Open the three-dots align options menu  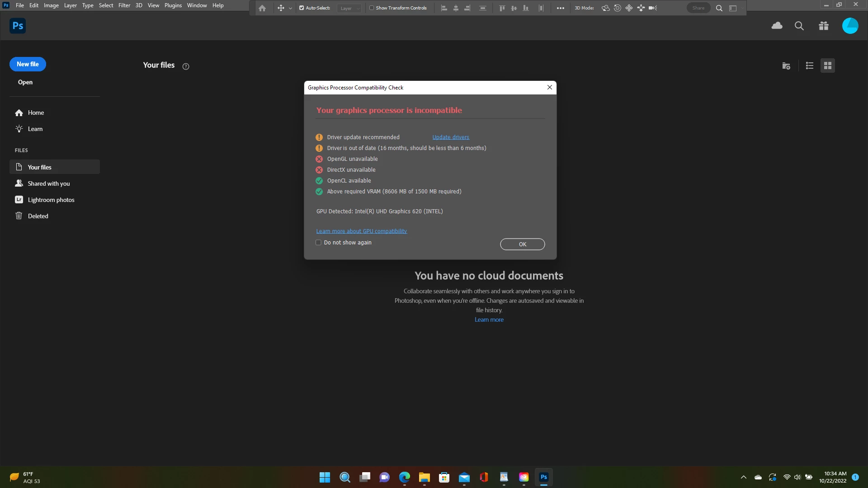[560, 8]
